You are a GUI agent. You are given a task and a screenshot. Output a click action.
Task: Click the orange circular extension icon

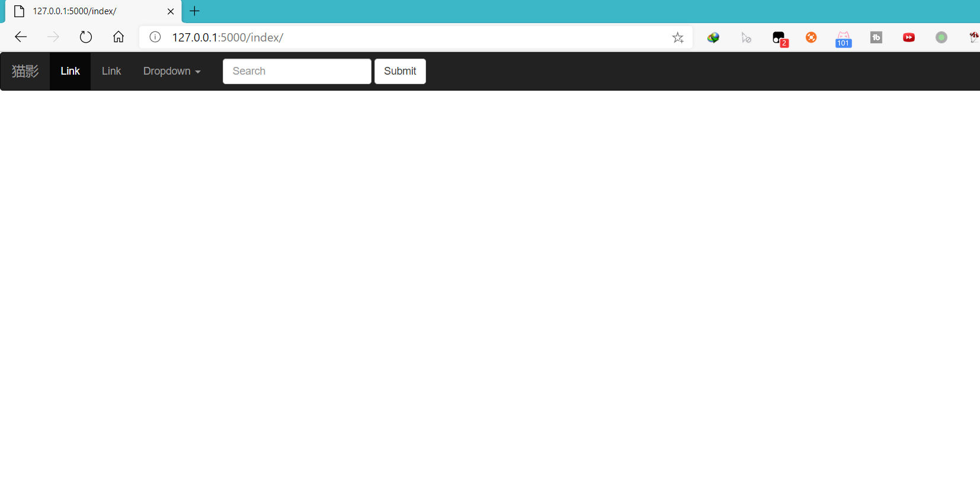(x=811, y=37)
